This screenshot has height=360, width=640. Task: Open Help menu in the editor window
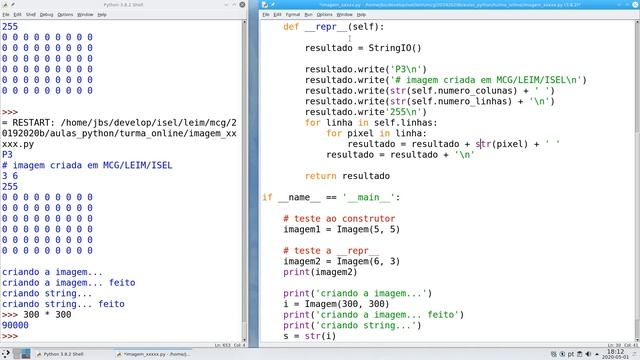pyautogui.click(x=361, y=14)
